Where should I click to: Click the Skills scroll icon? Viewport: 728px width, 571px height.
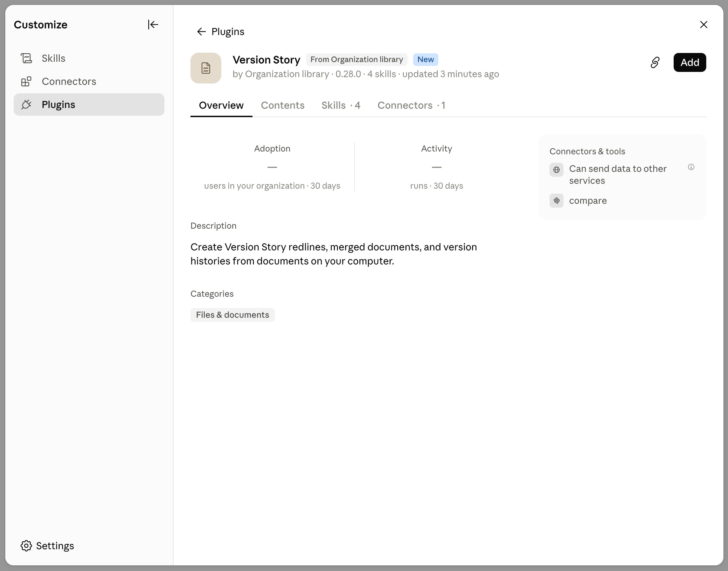[x=26, y=58]
